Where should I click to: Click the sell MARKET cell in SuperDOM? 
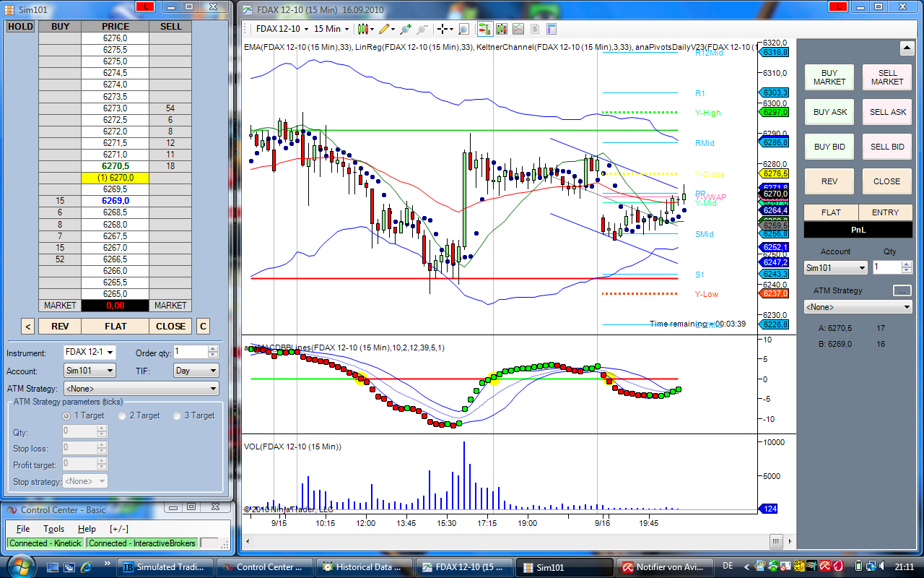coord(170,306)
